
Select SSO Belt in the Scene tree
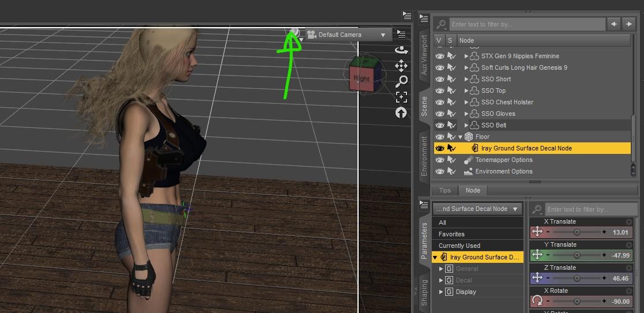[494, 125]
